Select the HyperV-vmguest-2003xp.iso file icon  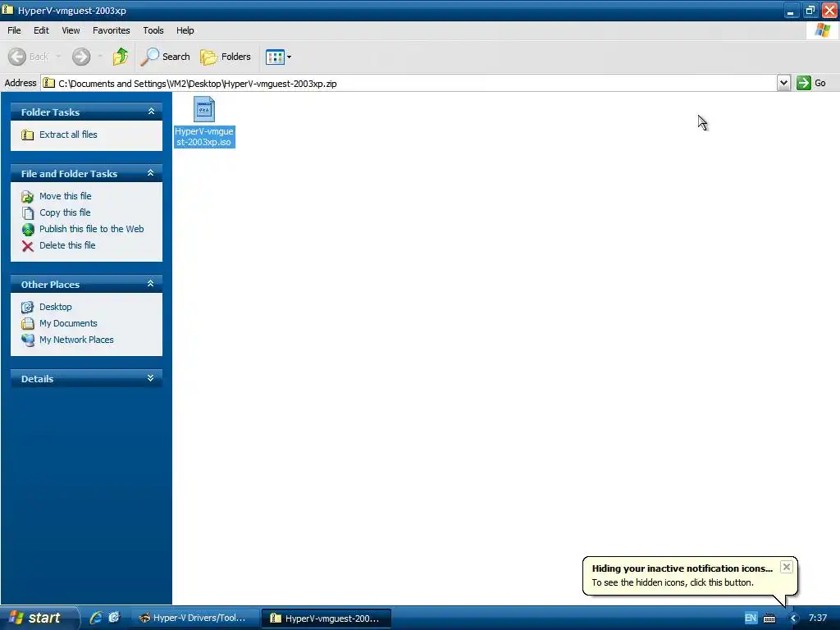(x=204, y=110)
